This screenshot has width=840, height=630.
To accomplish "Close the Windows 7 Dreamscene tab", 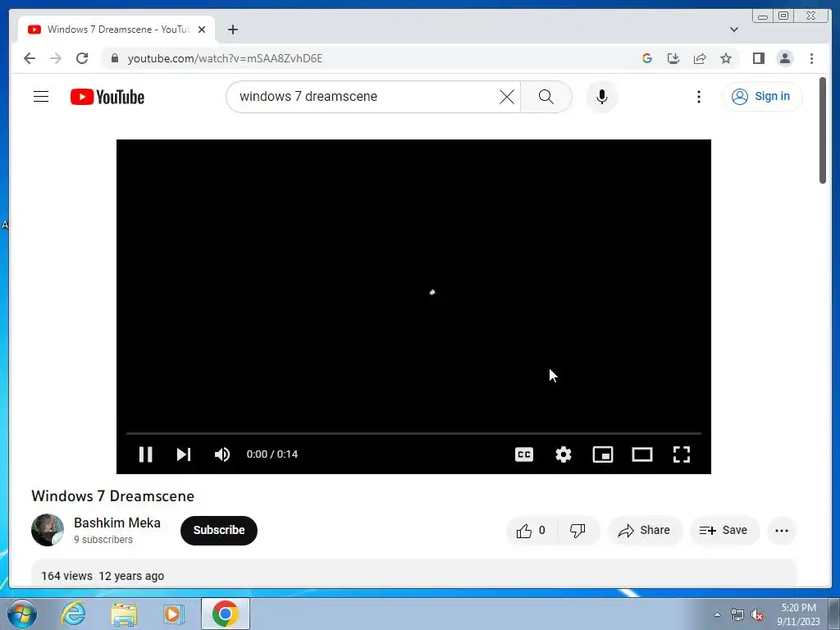I will (x=202, y=30).
